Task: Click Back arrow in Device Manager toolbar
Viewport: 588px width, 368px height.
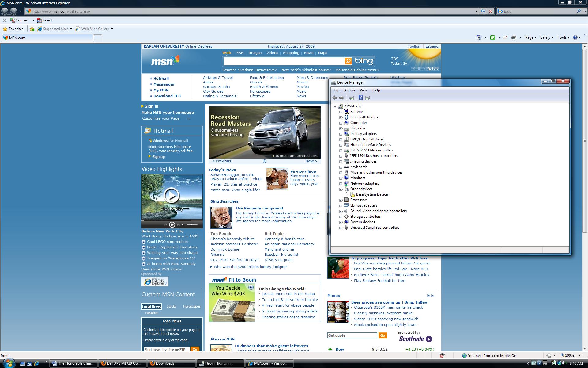Action: [335, 98]
